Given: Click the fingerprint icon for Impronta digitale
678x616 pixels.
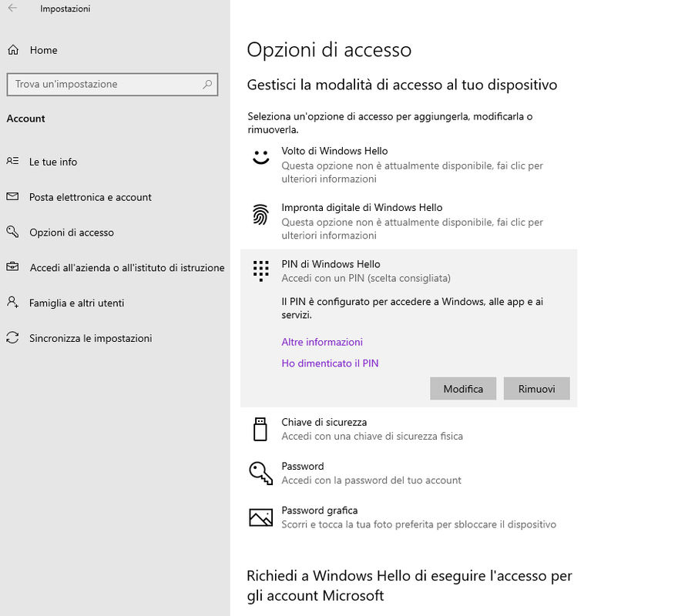Looking at the screenshot, I should pyautogui.click(x=260, y=214).
